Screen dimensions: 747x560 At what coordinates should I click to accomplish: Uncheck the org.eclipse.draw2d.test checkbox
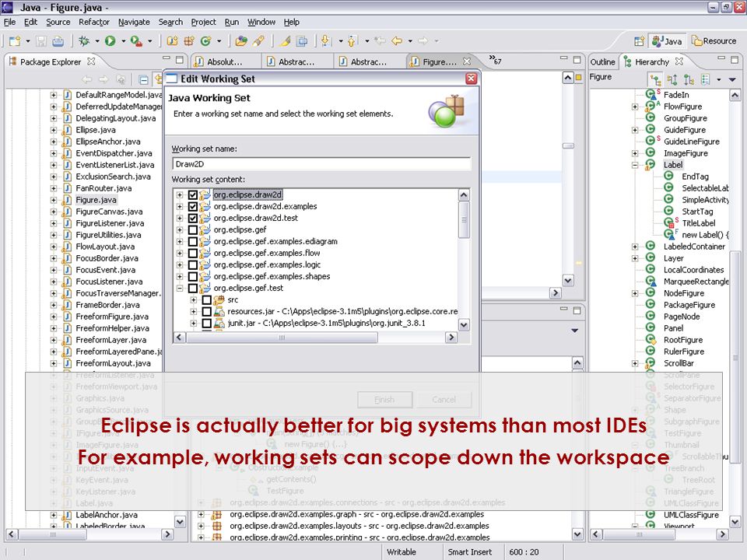click(193, 218)
